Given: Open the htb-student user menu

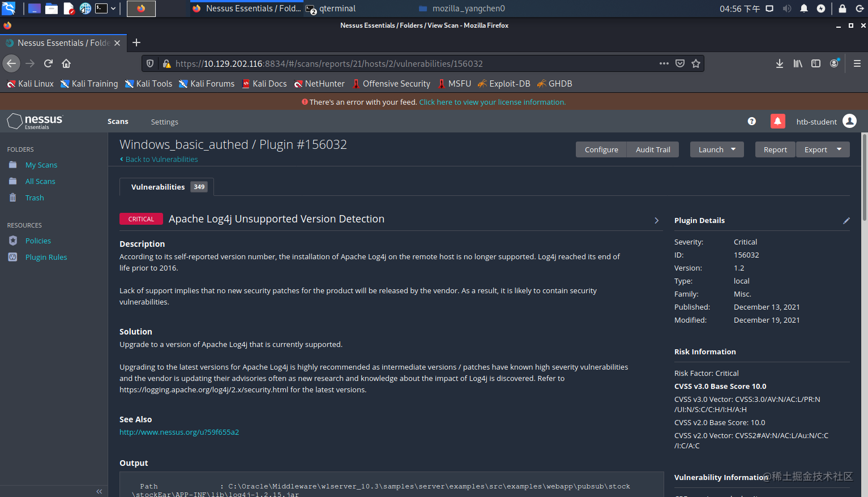Looking at the screenshot, I should (826, 121).
